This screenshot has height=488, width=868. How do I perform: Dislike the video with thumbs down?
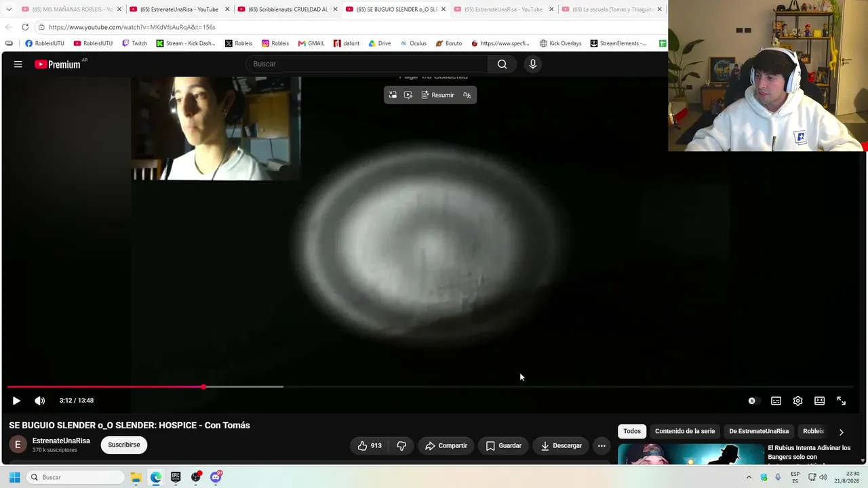(x=401, y=445)
